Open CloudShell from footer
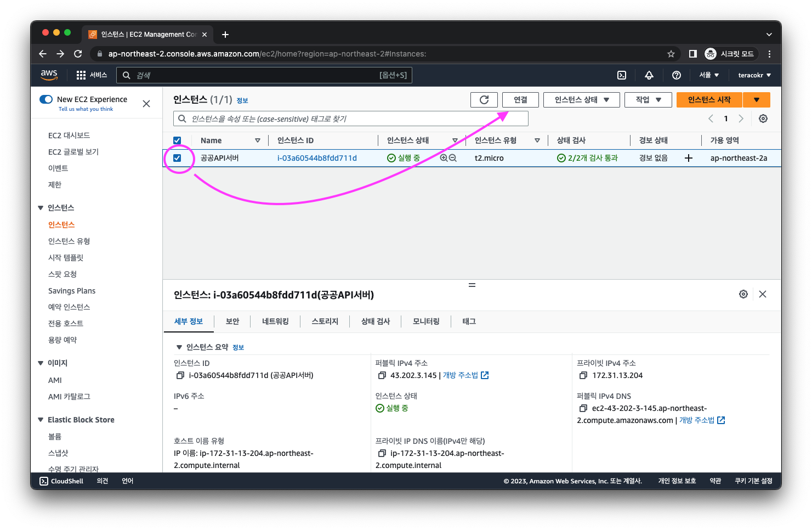 click(x=61, y=481)
